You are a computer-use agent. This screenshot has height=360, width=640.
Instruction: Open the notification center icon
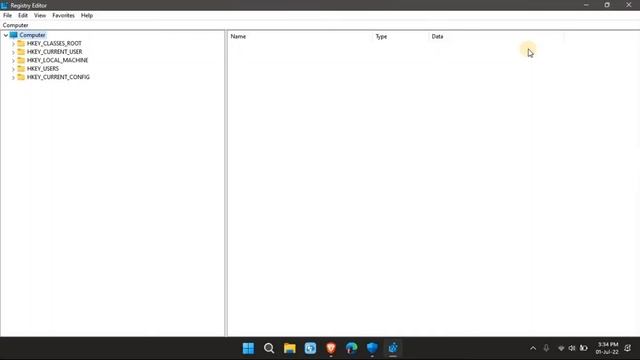pyautogui.click(x=628, y=348)
